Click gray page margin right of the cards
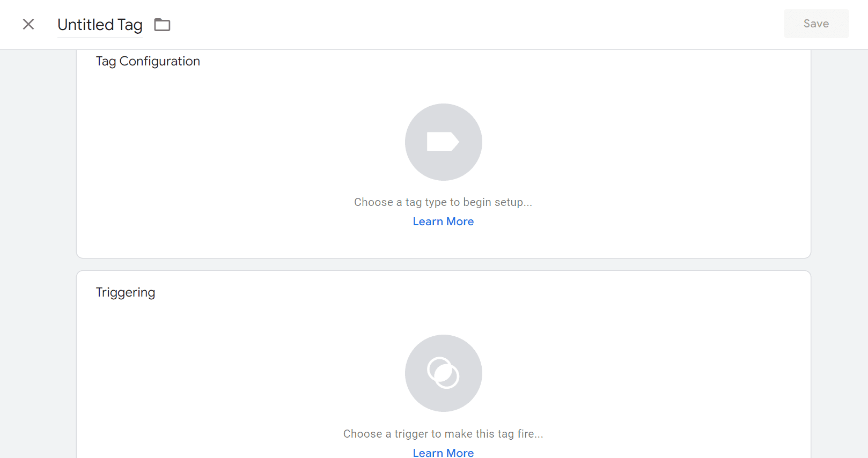Image resolution: width=868 pixels, height=458 pixels. (840, 252)
